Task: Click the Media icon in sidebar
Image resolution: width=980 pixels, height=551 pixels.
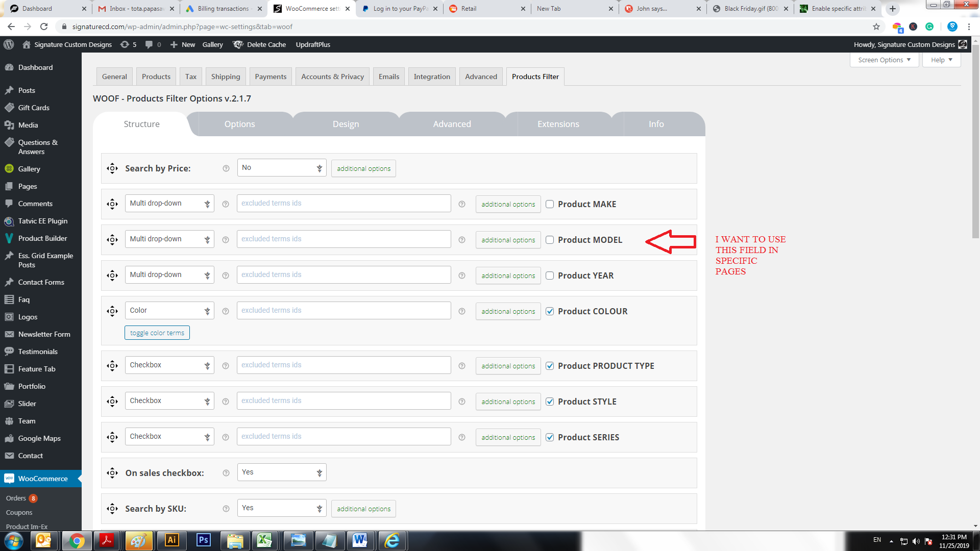Action: coord(9,125)
